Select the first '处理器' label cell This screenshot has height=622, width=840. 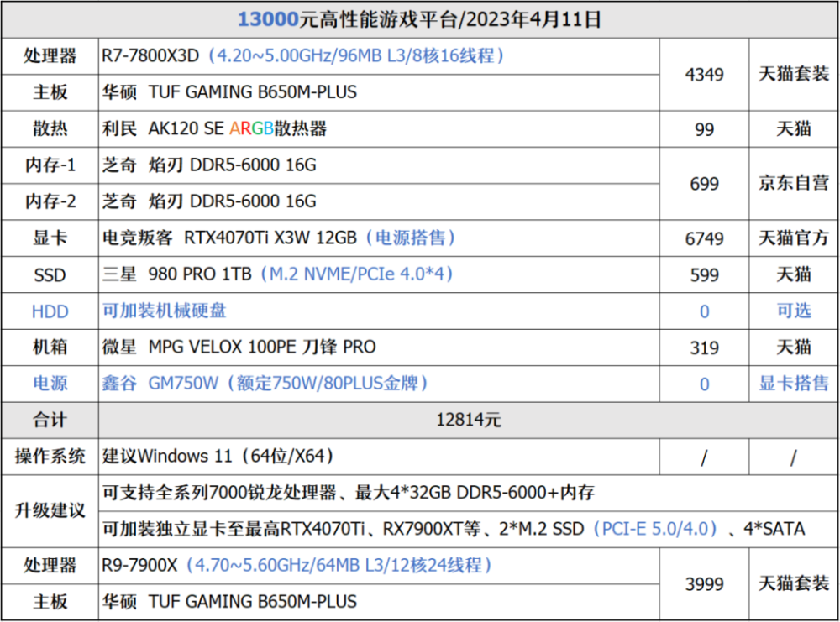[x=50, y=56]
